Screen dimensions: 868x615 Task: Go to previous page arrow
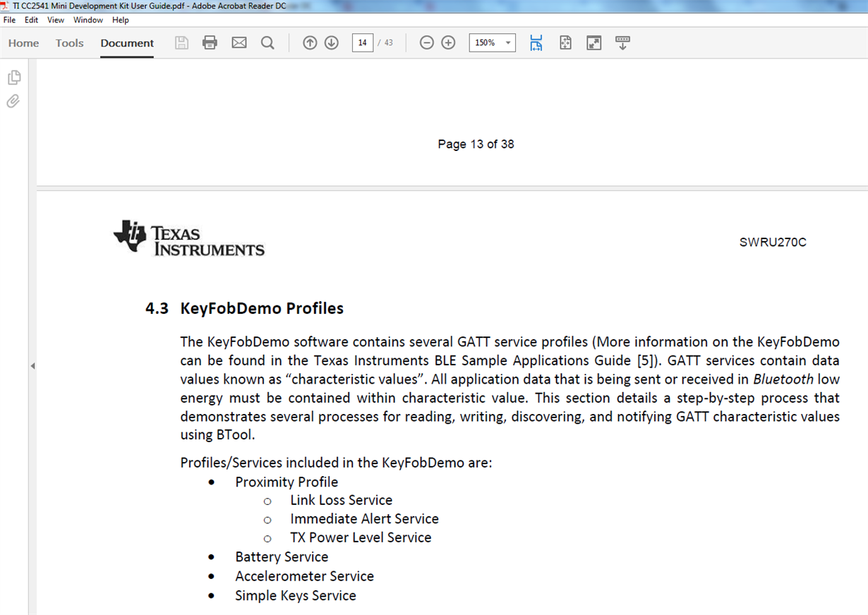(x=310, y=43)
